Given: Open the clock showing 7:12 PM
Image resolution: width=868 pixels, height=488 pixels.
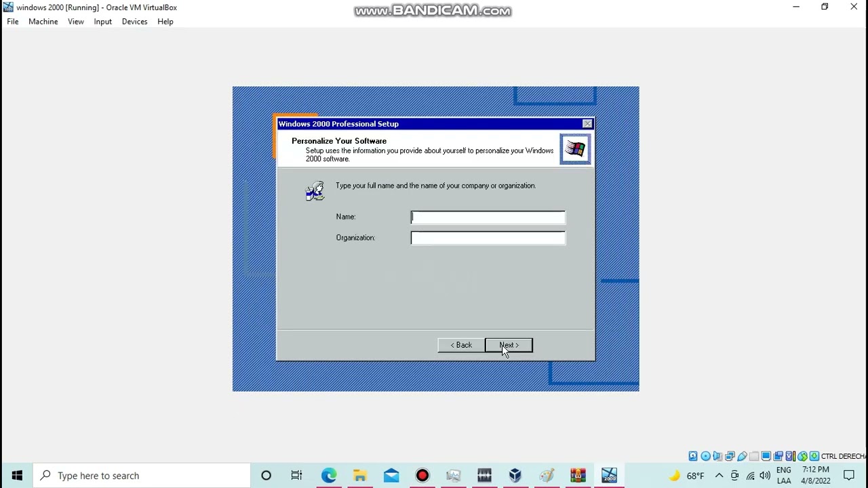Looking at the screenshot, I should [x=816, y=476].
